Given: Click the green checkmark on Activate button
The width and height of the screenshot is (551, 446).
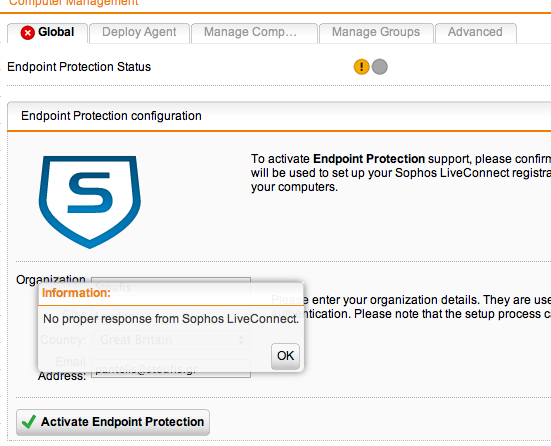Looking at the screenshot, I should [x=28, y=422].
